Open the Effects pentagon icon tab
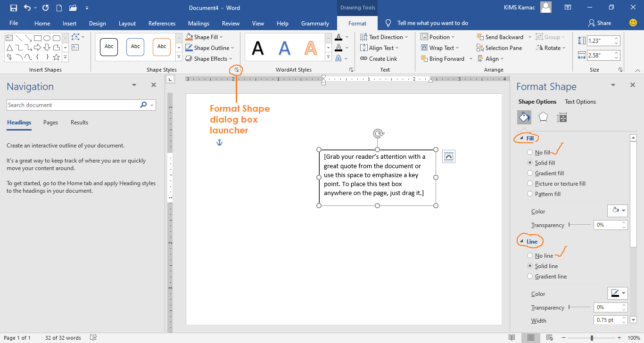Image resolution: width=644 pixels, height=343 pixels. click(x=543, y=117)
